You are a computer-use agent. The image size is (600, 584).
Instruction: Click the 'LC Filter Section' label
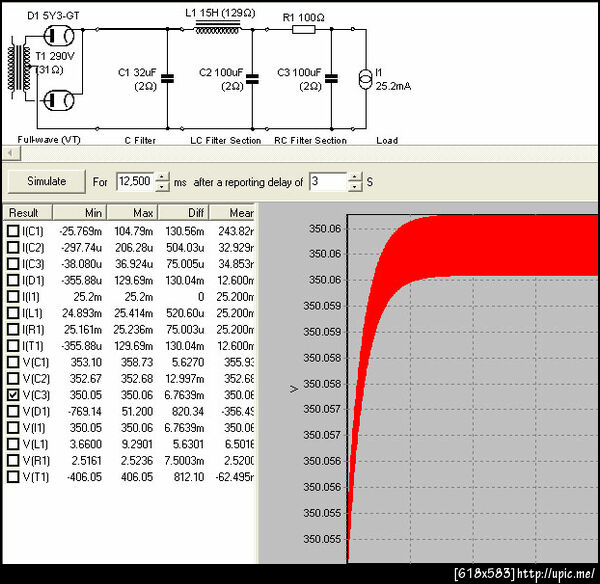(x=225, y=140)
